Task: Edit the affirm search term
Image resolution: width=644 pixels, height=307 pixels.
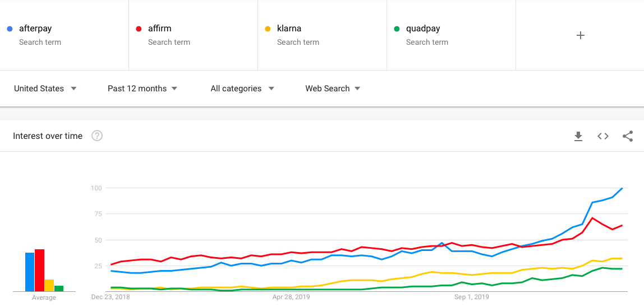Action: pyautogui.click(x=160, y=29)
